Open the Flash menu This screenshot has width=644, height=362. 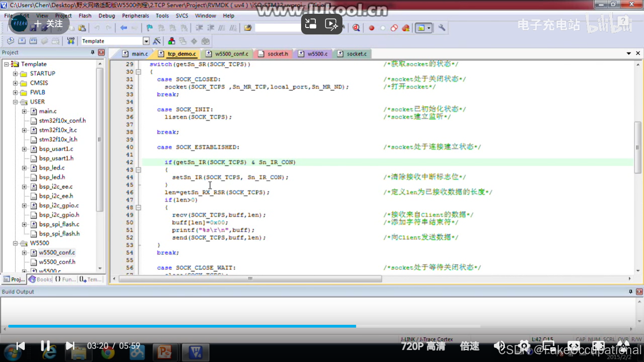tap(85, 16)
